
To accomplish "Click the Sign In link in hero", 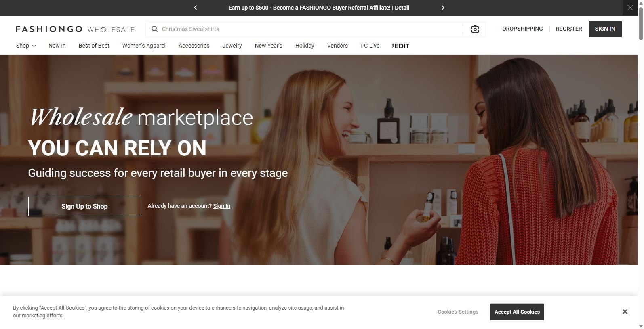I will click(222, 206).
